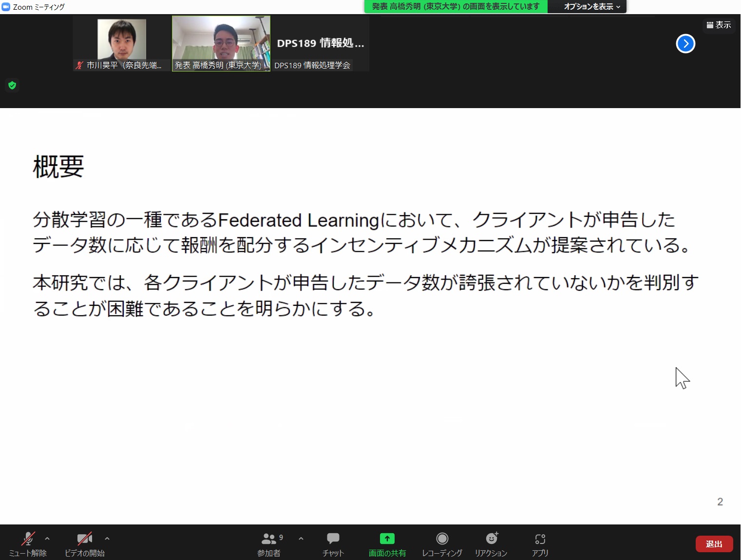The height and width of the screenshot is (560, 741).
Task: Expand video options arrow beside video button
Action: 107,539
